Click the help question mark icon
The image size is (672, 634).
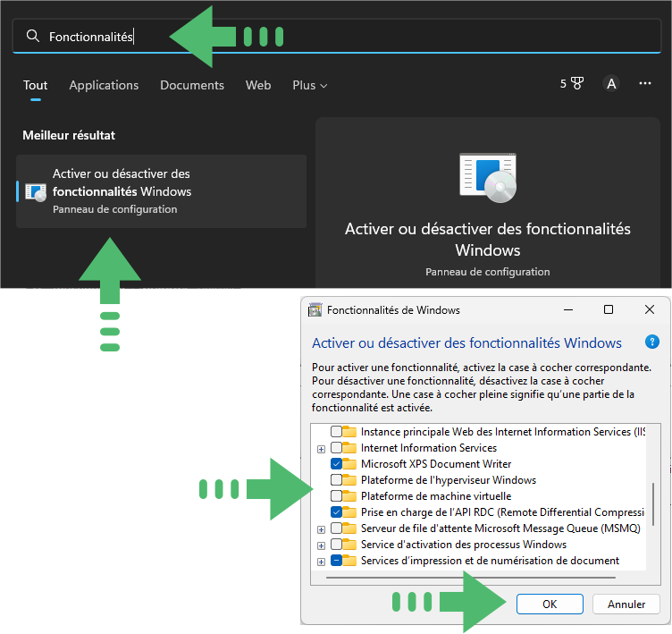pyautogui.click(x=651, y=342)
